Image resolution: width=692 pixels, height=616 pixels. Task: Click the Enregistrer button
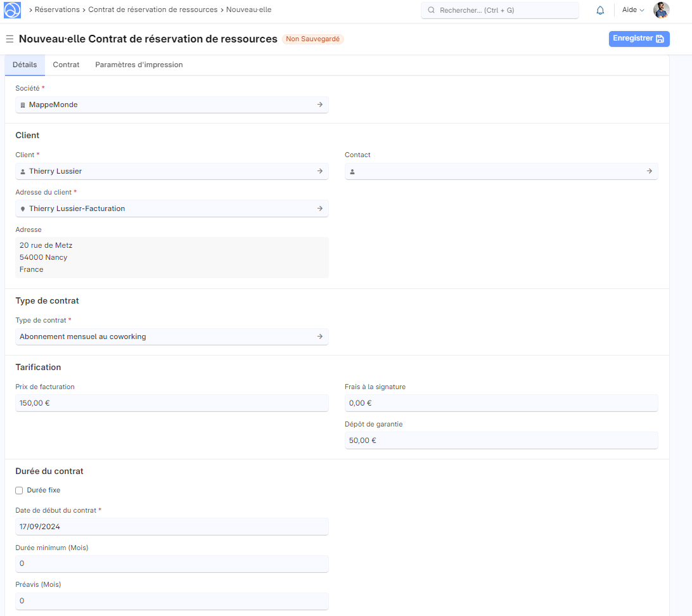coord(639,39)
